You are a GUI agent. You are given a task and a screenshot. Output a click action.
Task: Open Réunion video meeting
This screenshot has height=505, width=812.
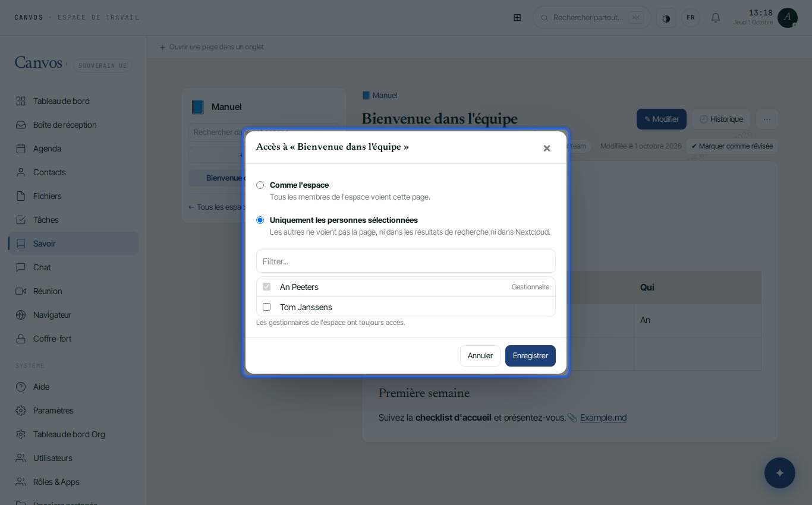coord(73,291)
